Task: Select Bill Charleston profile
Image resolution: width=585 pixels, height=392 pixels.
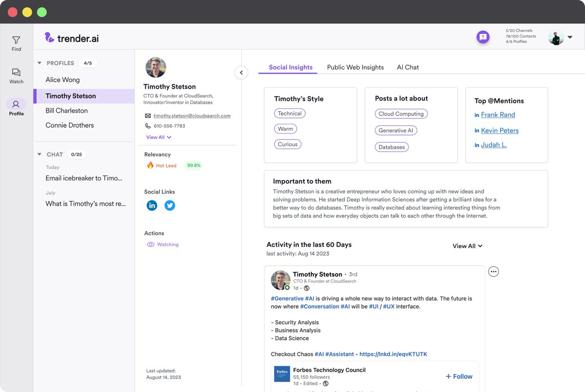Action: 66,111
